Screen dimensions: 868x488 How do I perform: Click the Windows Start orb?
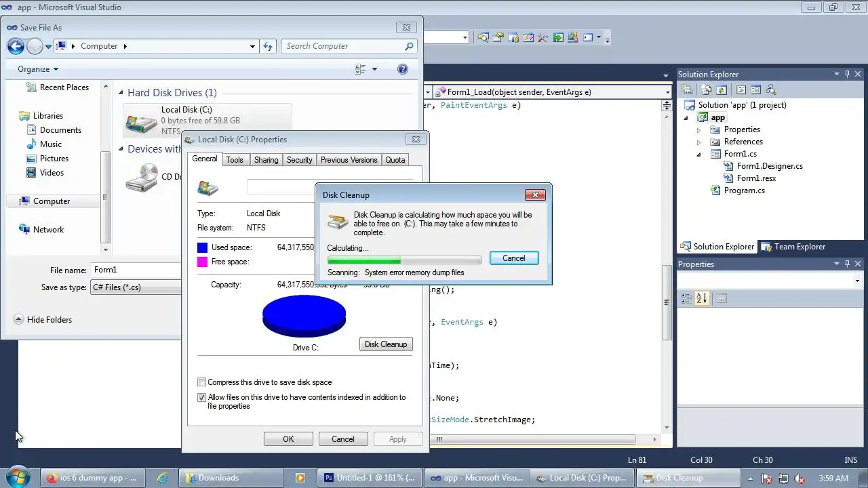18,477
